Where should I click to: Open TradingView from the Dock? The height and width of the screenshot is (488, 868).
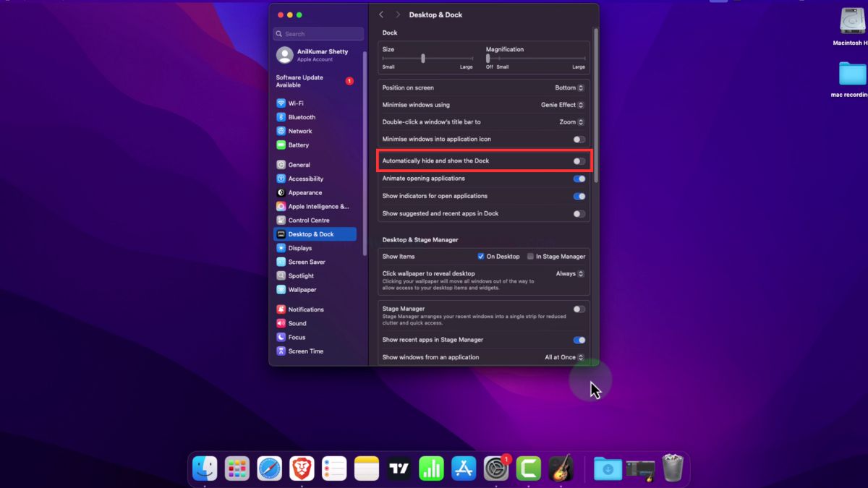(399, 468)
